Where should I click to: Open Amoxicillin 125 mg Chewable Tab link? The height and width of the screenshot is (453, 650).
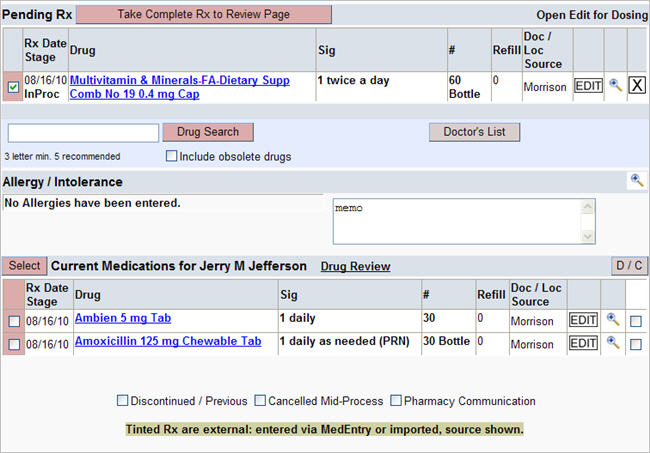[167, 342]
